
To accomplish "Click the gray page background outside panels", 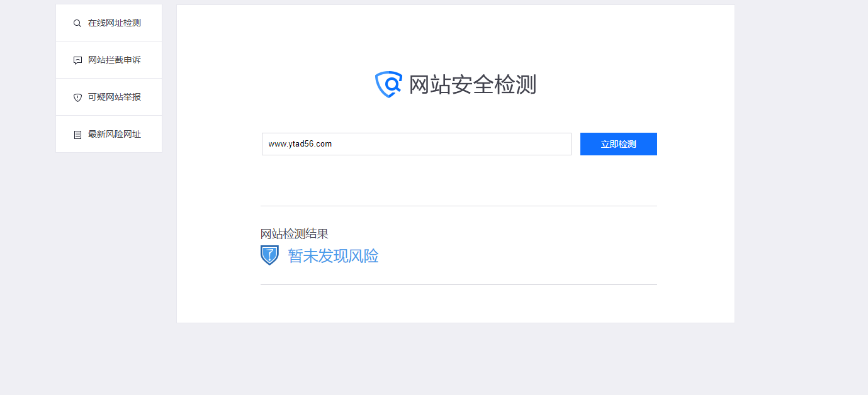I will click(x=799, y=189).
